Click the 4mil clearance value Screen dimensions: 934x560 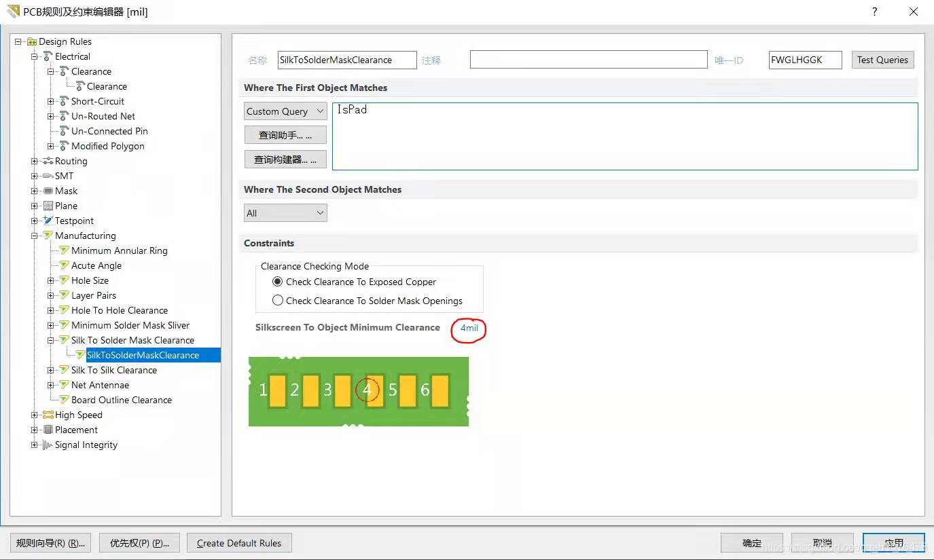(x=469, y=328)
